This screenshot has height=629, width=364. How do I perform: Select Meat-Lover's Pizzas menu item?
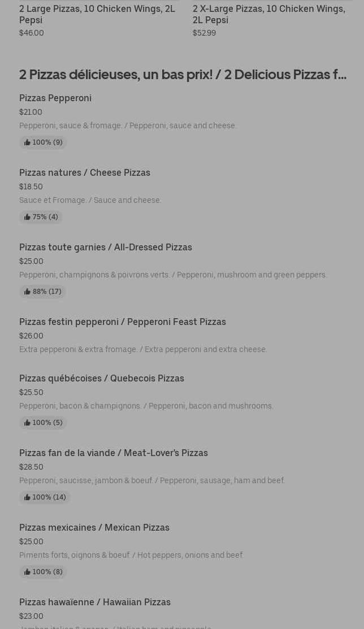(x=114, y=453)
